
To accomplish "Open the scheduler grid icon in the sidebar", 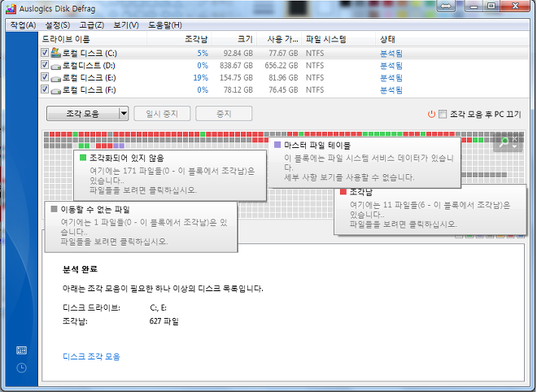I will (x=22, y=351).
